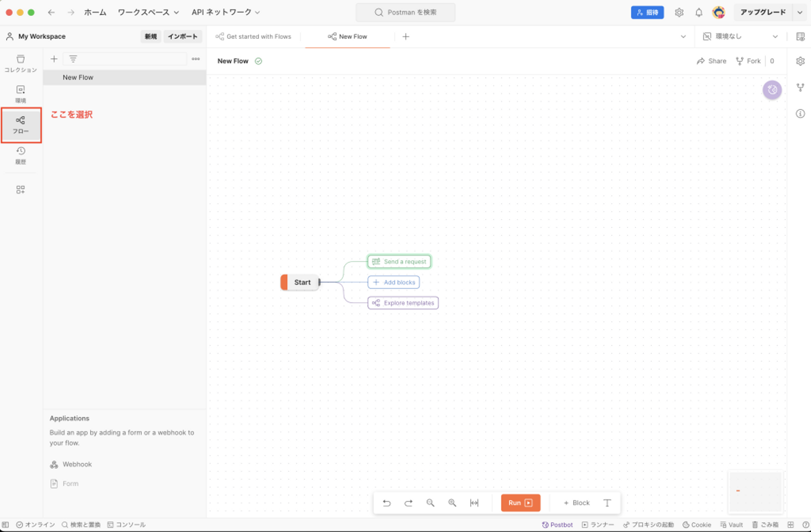The image size is (811, 532).
Task: Add a text annotation with T tool
Action: (x=607, y=503)
